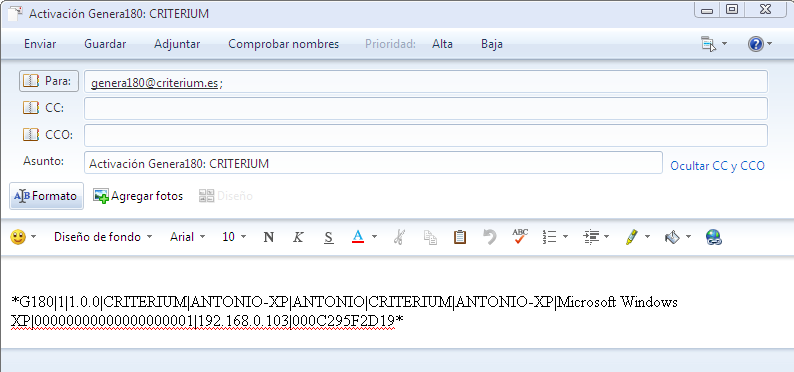
Task: Set priority to Baja
Action: (492, 44)
